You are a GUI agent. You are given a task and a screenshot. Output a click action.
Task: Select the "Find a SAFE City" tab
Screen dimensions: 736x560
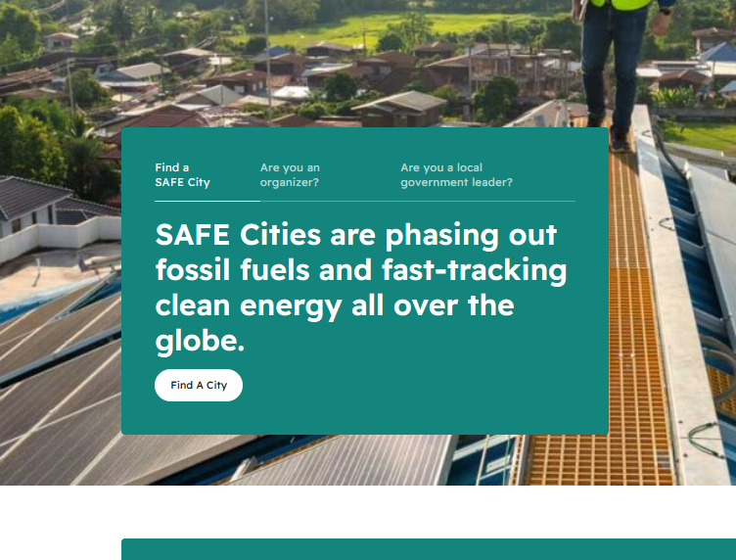click(x=183, y=175)
